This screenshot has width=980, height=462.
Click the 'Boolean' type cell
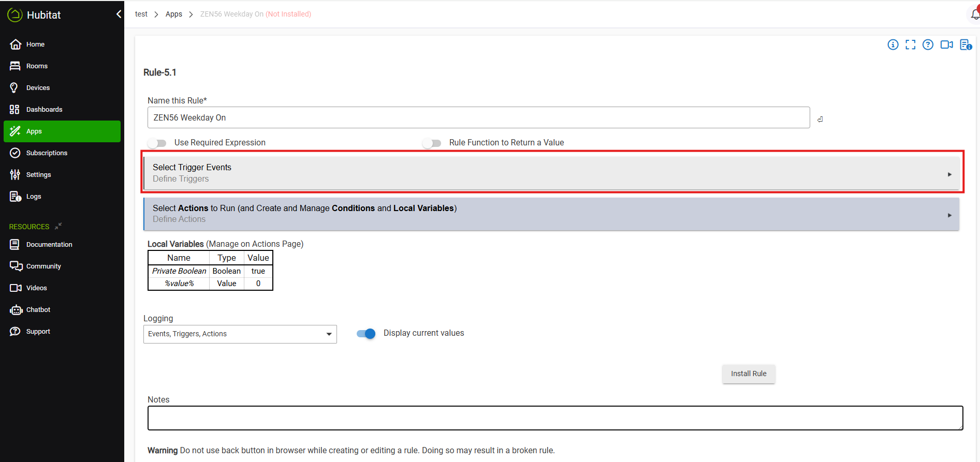(x=227, y=271)
